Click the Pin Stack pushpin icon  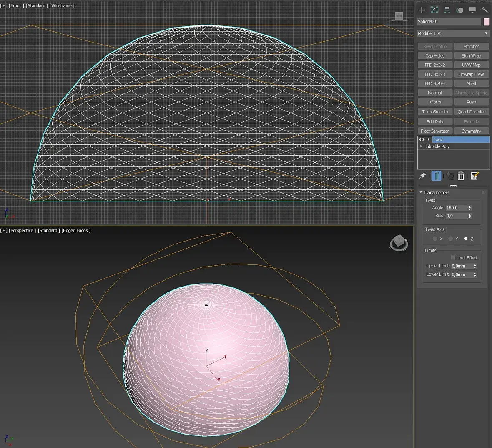[x=422, y=176]
